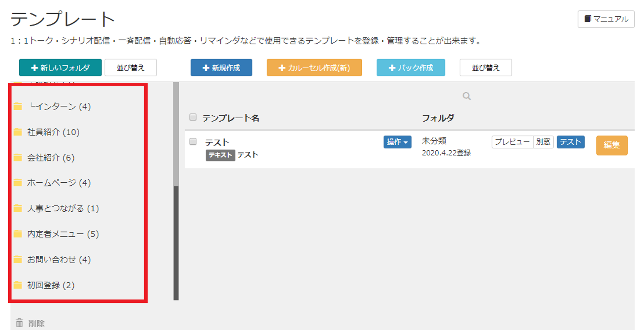Click the テキスト type badge

click(220, 155)
